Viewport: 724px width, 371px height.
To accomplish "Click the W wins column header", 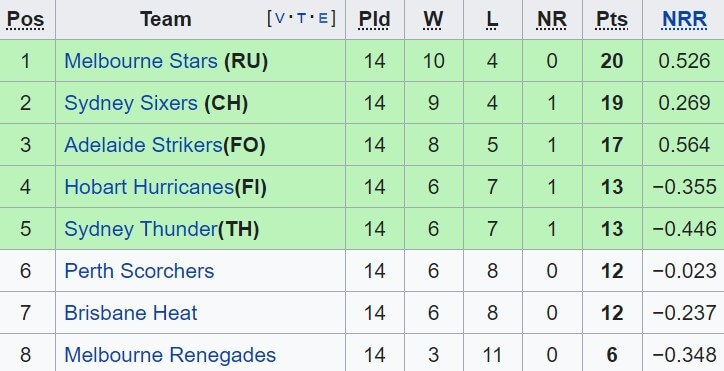I will click(433, 19).
